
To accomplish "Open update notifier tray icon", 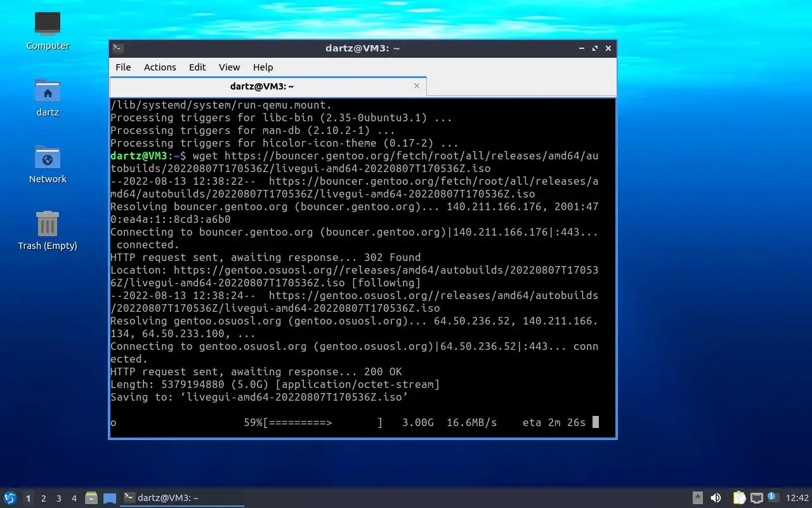I will (773, 497).
